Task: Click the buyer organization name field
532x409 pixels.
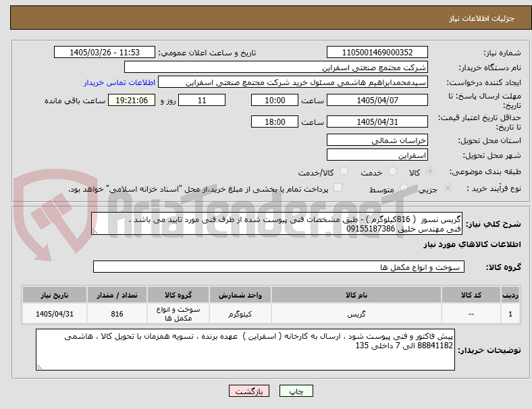Action: 276,67
